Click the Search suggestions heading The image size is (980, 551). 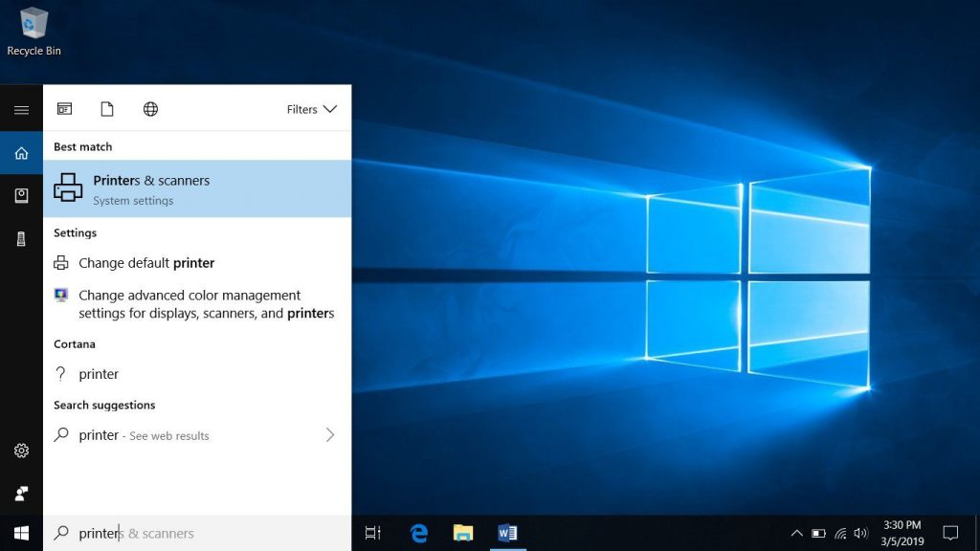tap(104, 405)
